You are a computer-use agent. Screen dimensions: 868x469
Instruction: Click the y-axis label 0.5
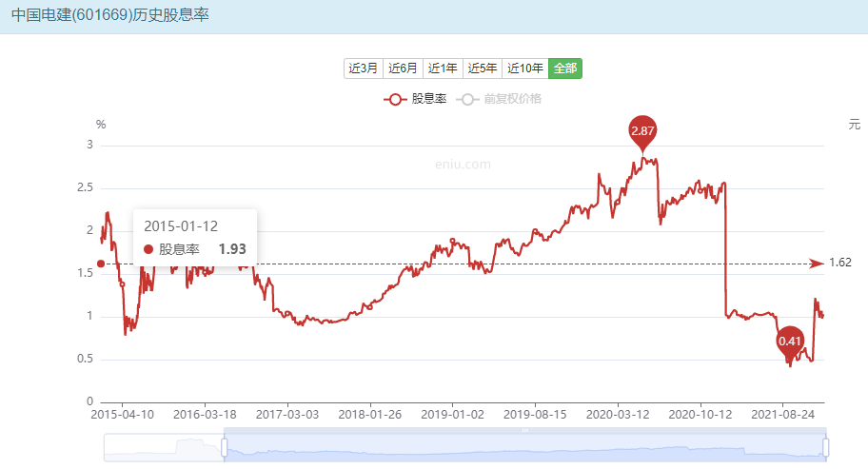coord(86,359)
